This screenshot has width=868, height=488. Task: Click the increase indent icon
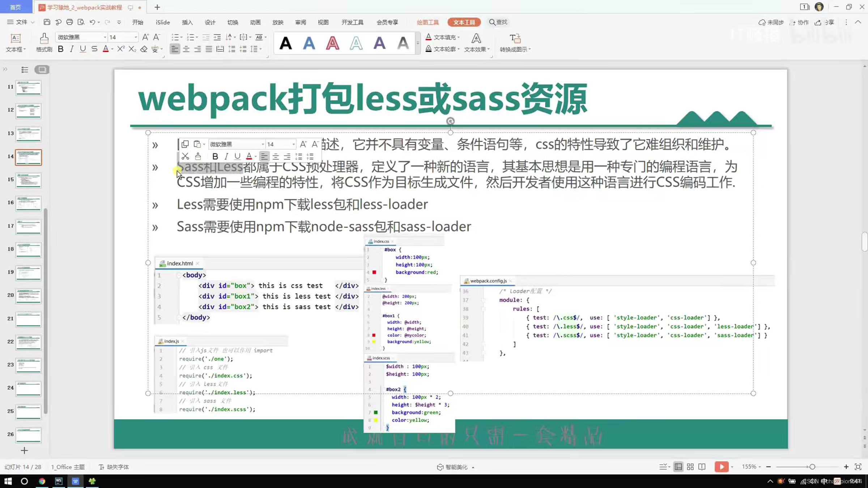click(217, 37)
